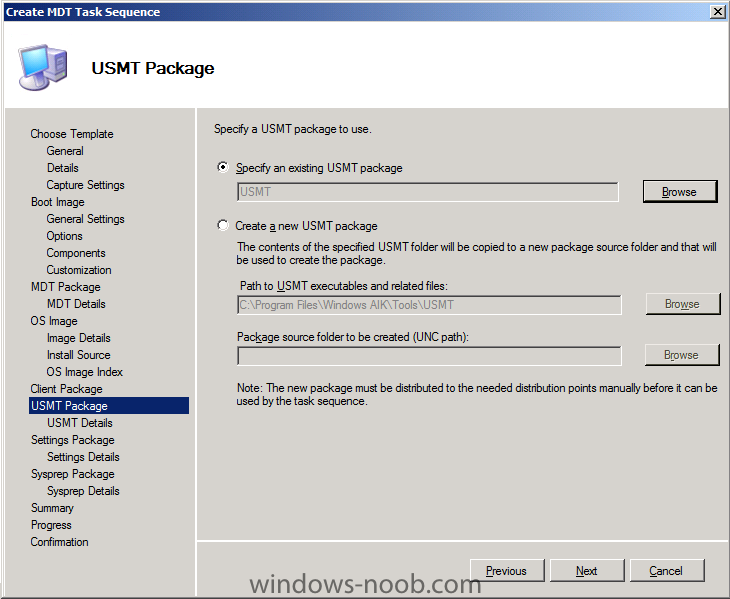Click the path to USMT executables field
The width and height of the screenshot is (730, 599).
coord(429,305)
